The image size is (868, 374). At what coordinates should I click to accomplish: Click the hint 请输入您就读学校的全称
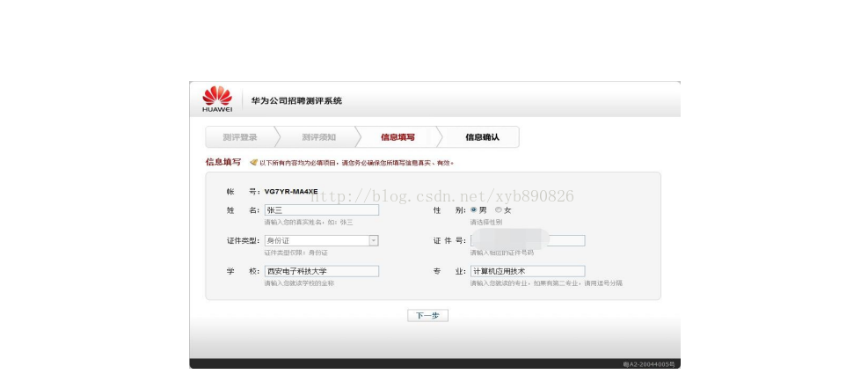[299, 283]
